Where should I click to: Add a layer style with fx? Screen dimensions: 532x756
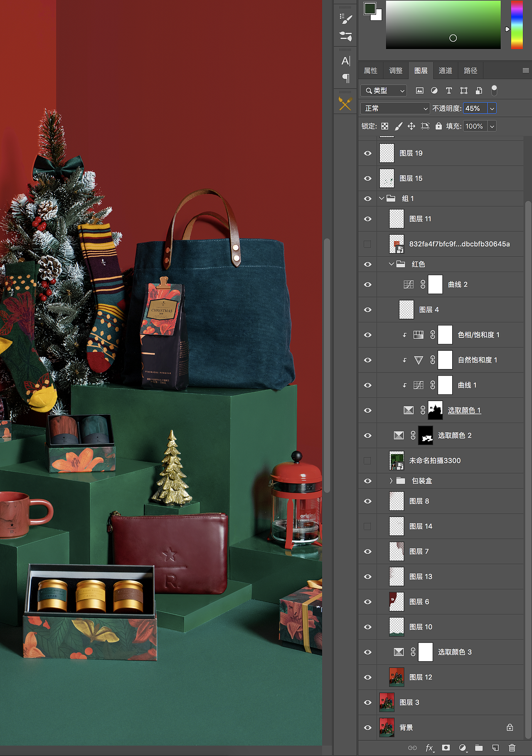pyautogui.click(x=430, y=748)
